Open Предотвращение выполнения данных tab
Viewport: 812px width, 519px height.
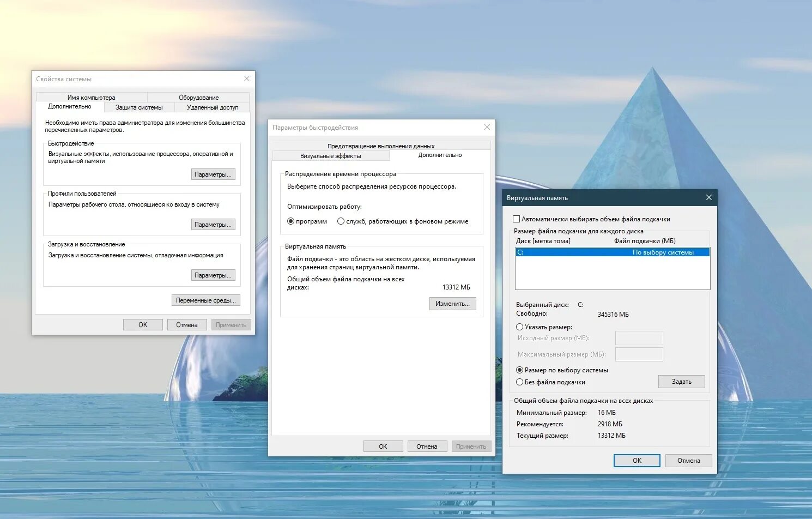click(381, 146)
